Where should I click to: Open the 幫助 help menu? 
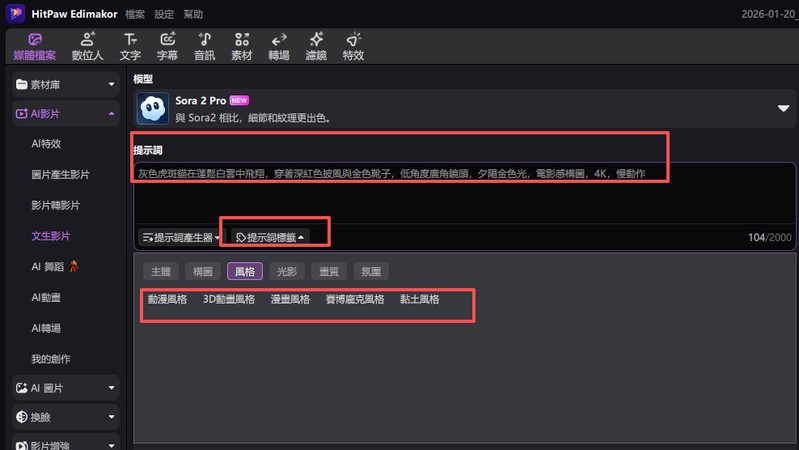tap(193, 14)
